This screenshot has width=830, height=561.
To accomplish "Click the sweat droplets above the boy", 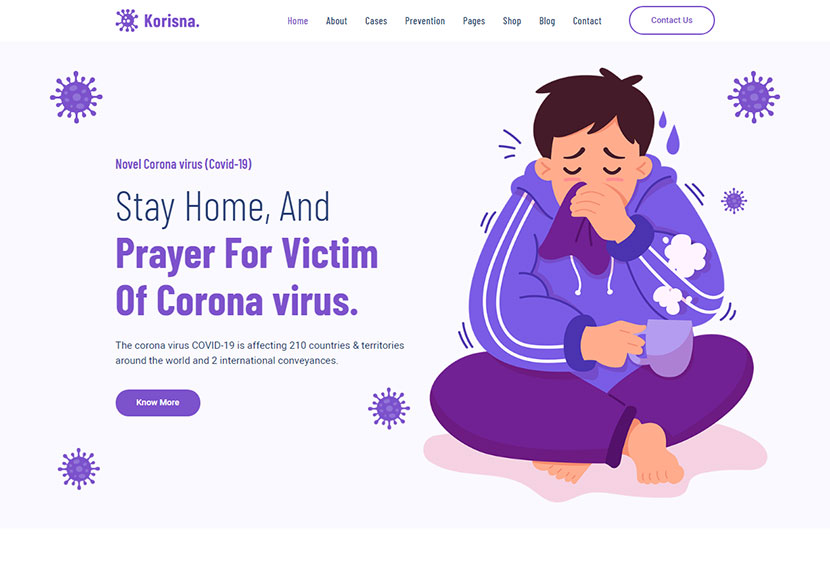I will (669, 132).
